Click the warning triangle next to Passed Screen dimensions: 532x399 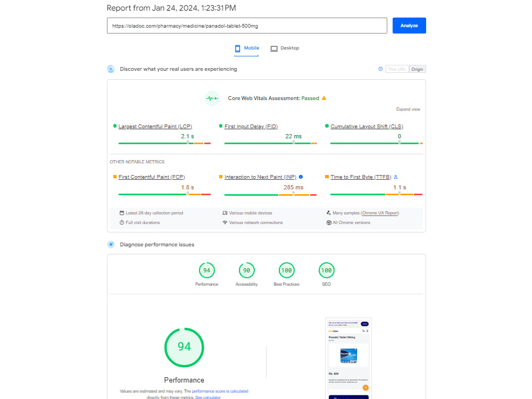coord(323,98)
